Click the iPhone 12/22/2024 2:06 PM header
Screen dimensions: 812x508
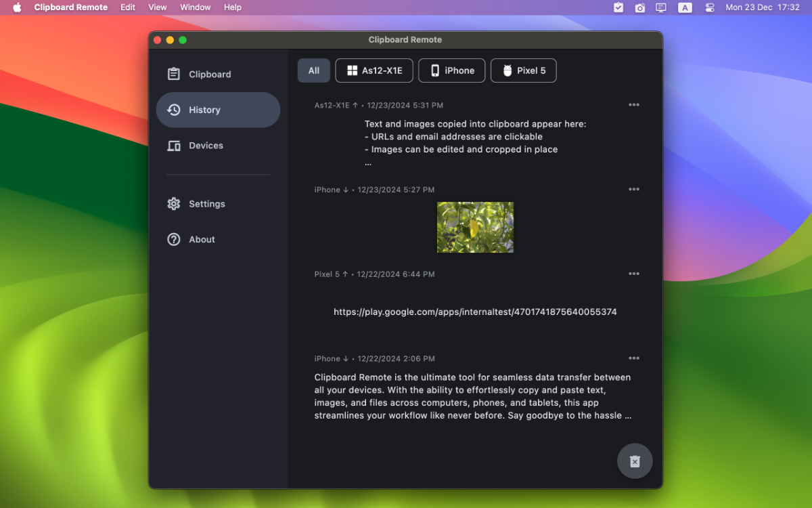[375, 359]
